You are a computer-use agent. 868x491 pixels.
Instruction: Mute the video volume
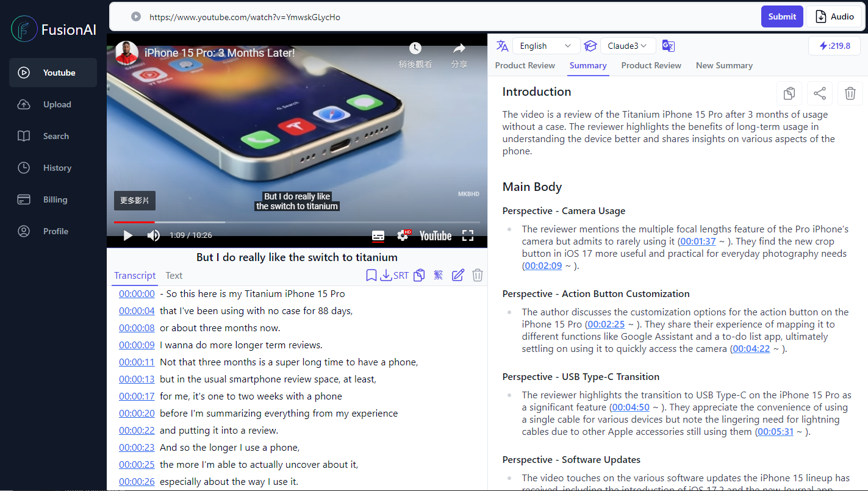pyautogui.click(x=154, y=235)
